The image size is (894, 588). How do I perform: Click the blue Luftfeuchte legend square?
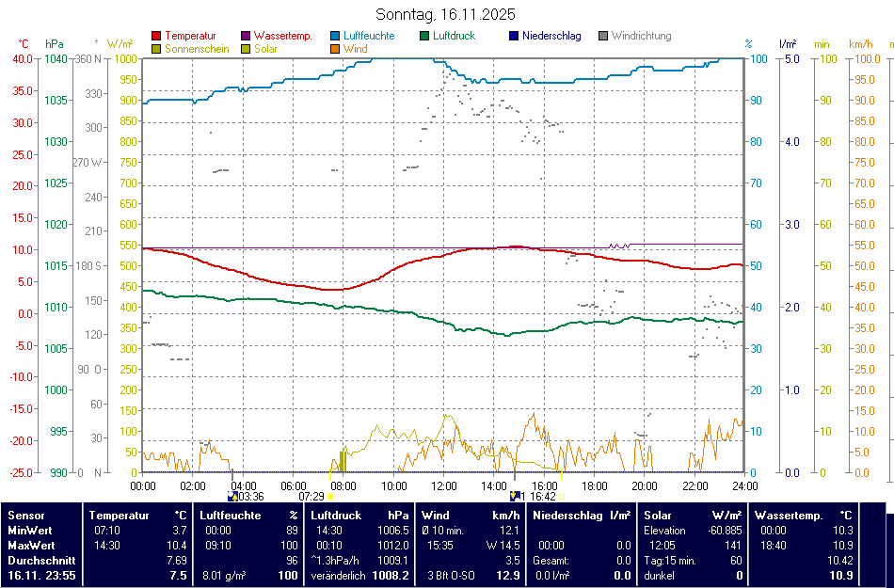335,37
